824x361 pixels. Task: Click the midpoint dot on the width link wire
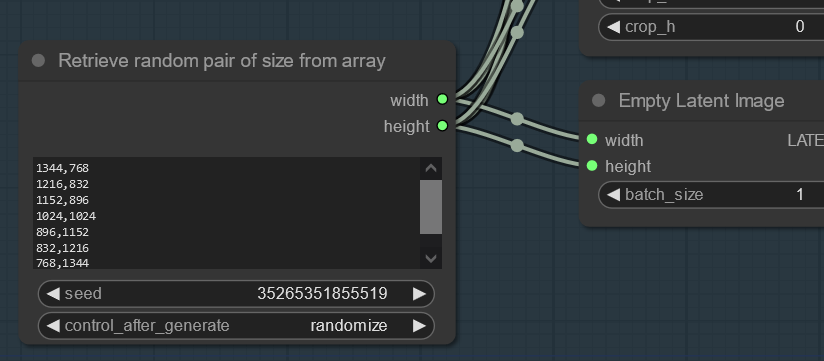(x=517, y=119)
